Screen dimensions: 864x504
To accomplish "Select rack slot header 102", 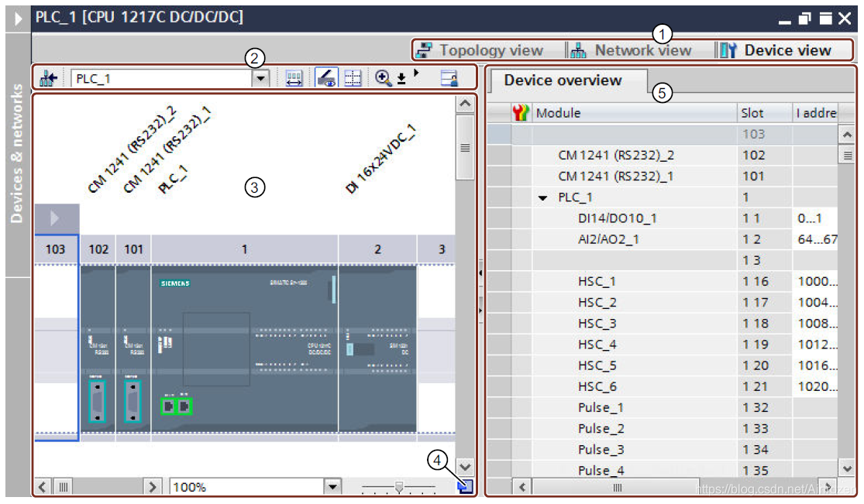I will tap(98, 249).
